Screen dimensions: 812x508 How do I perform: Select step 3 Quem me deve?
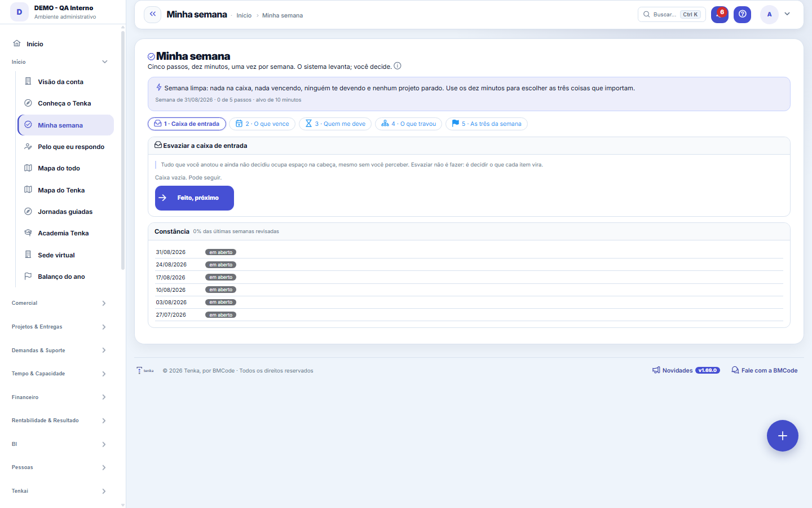point(336,124)
